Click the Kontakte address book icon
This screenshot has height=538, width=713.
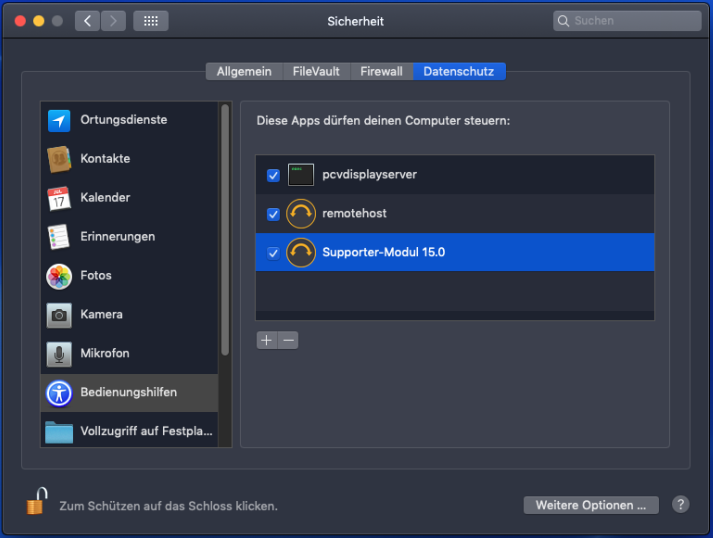click(x=59, y=159)
